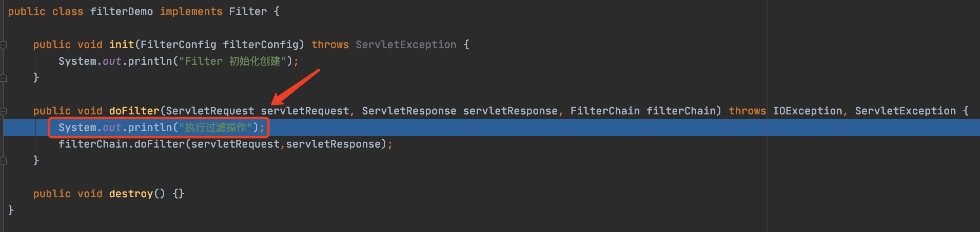Click the "执行过滤操作" string in highlighted line
This screenshot has width=980, height=232.
coord(216,128)
